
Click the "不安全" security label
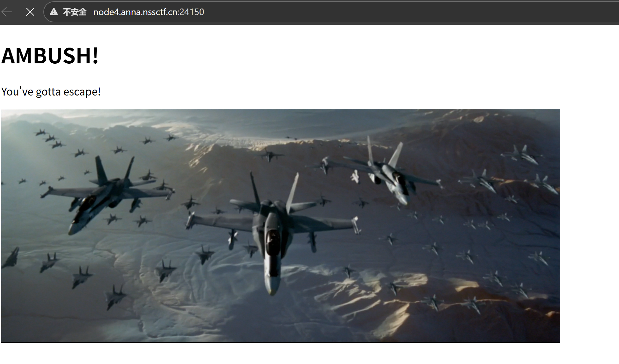click(74, 12)
